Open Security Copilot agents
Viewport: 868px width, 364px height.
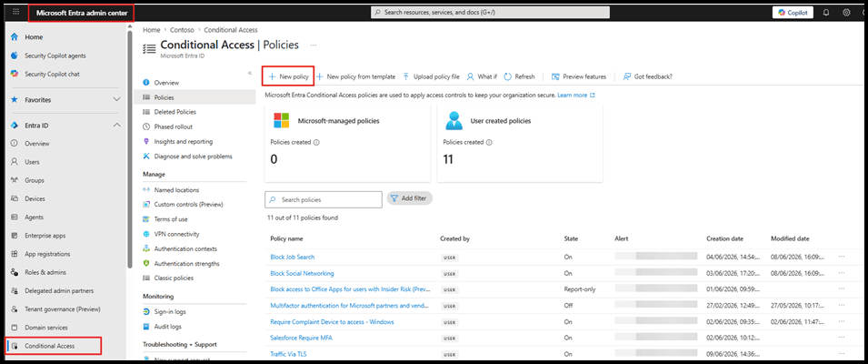click(55, 56)
